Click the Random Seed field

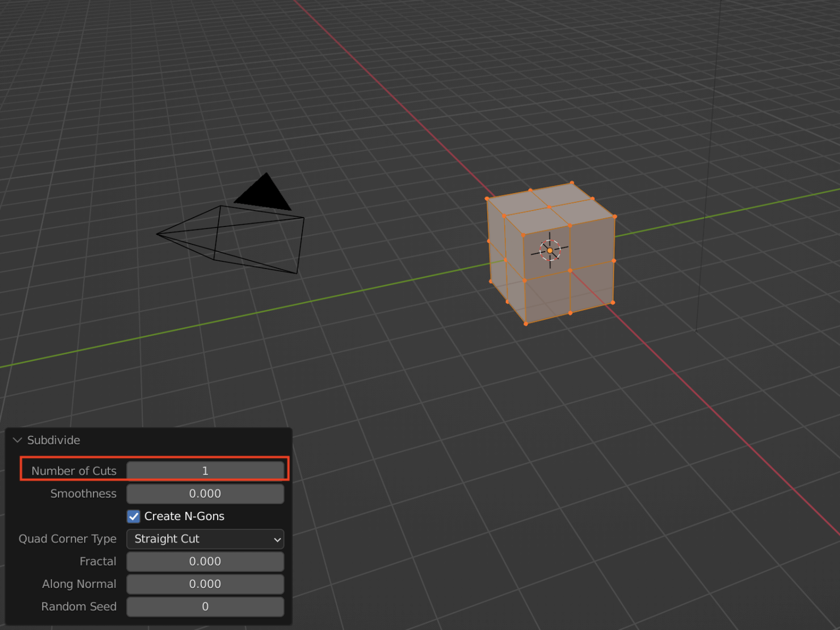[205, 606]
